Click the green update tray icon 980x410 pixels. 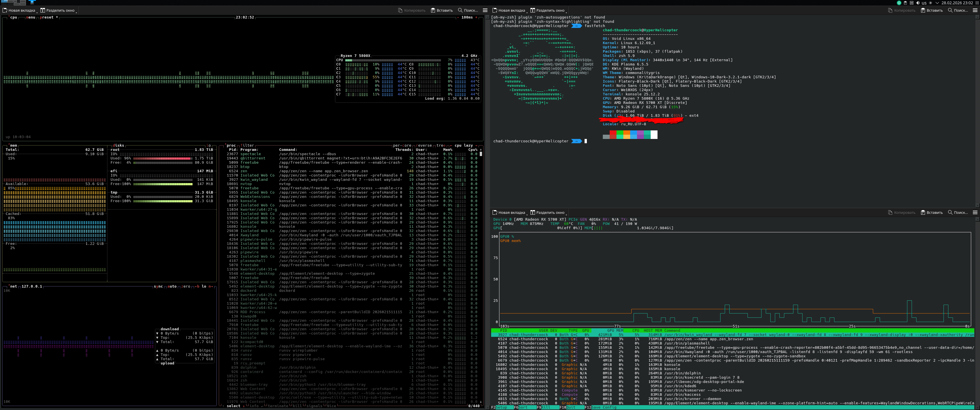899,3
